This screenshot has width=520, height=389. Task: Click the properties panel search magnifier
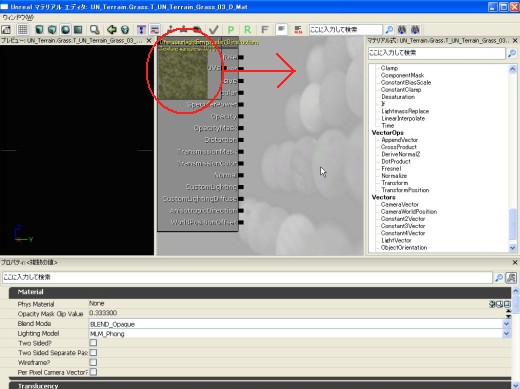coord(499,277)
